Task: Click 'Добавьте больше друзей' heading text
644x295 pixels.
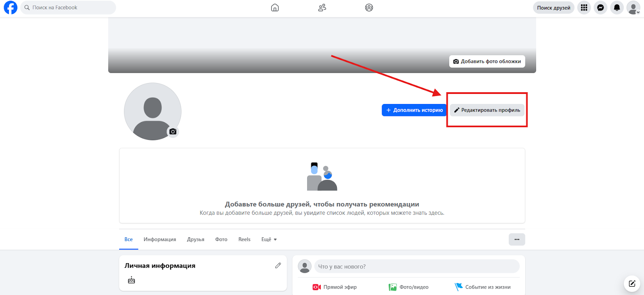Action: point(322,204)
